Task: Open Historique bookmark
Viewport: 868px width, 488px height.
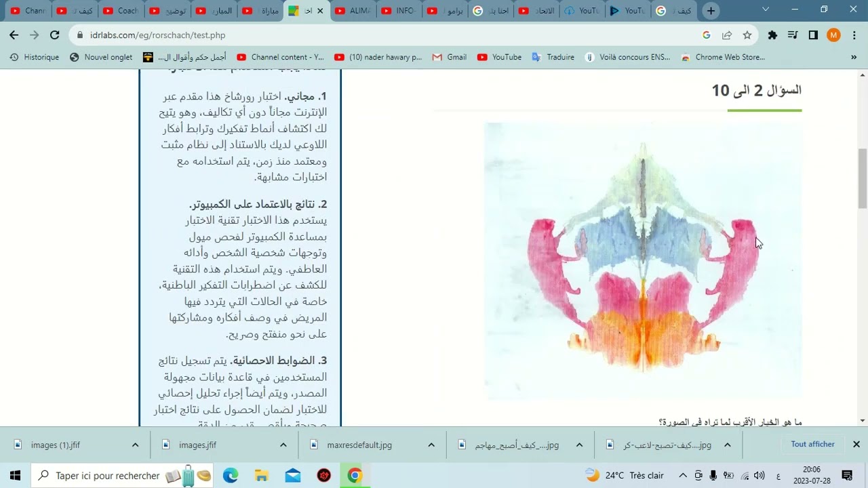Action: pos(35,57)
